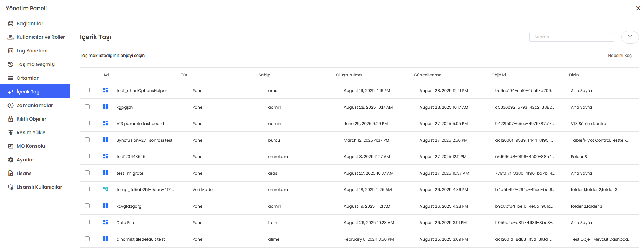Click the Bağlantılar database icon

(11, 23)
